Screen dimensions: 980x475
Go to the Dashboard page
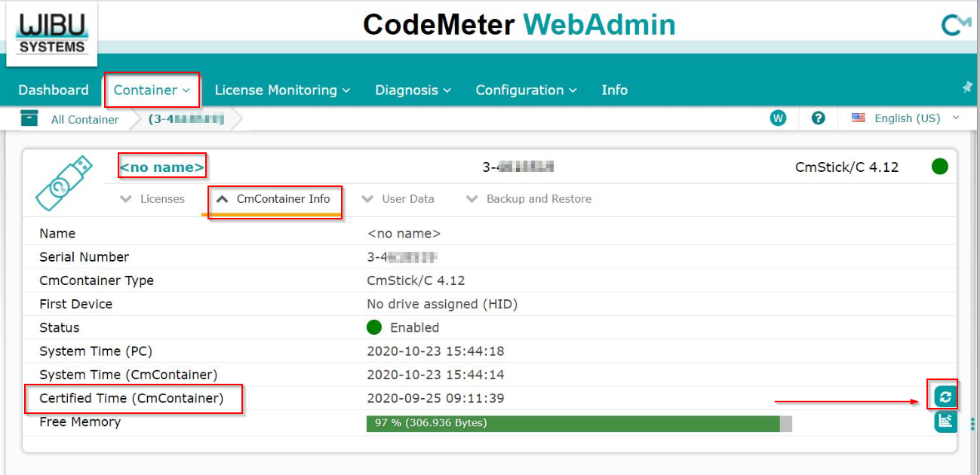tap(54, 90)
